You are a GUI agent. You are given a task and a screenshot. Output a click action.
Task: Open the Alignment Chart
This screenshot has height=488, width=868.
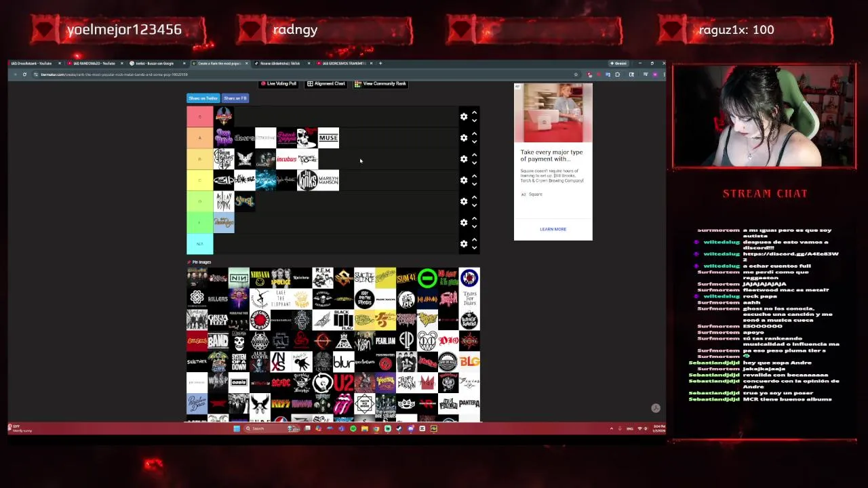[x=326, y=83]
